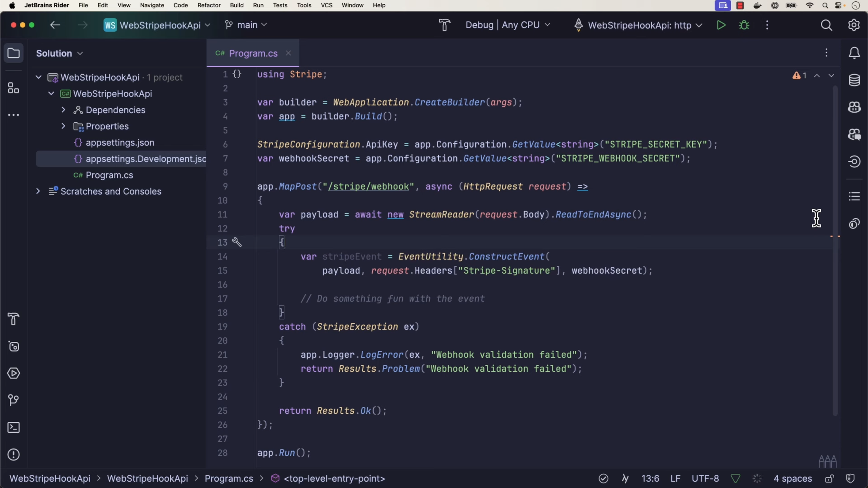
Task: Select the Program.cs editor tab
Action: (x=253, y=53)
